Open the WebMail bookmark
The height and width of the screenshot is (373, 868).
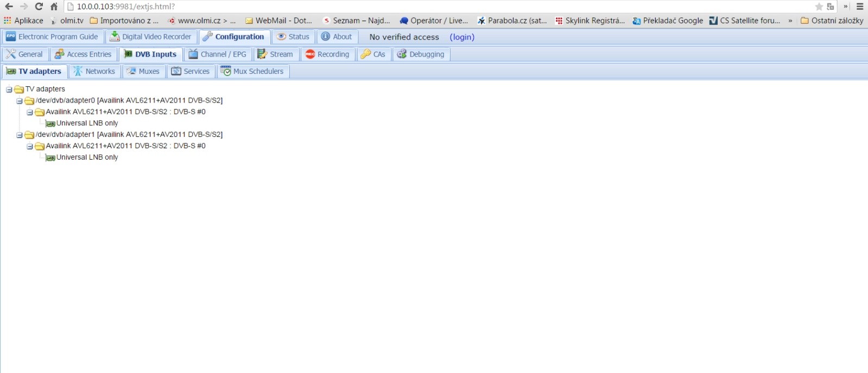click(x=278, y=21)
